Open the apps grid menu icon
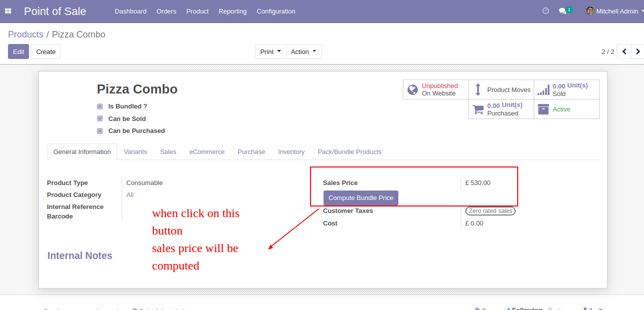Image resolution: width=644 pixels, height=310 pixels. pyautogui.click(x=8, y=11)
